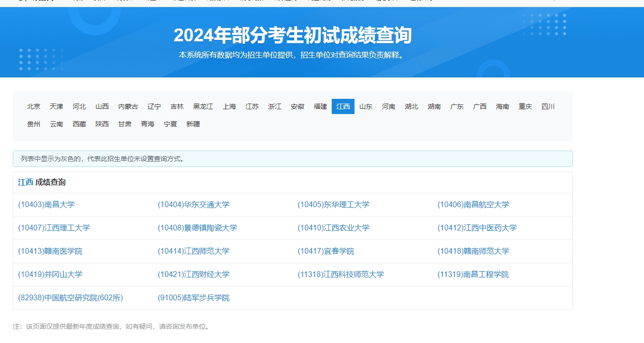The image size is (644, 343).
Task: Open (10410)江西农业大学 link
Action: (x=334, y=228)
